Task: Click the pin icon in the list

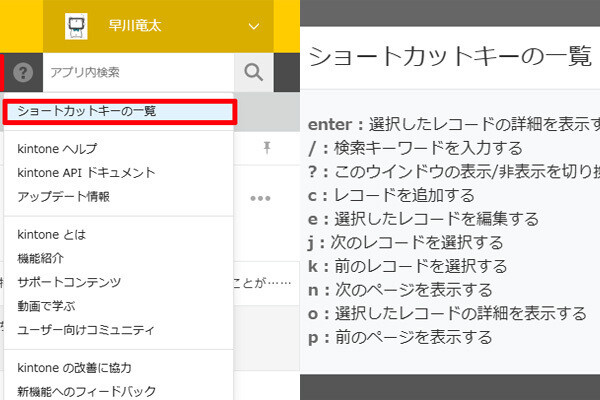Action: point(267,147)
